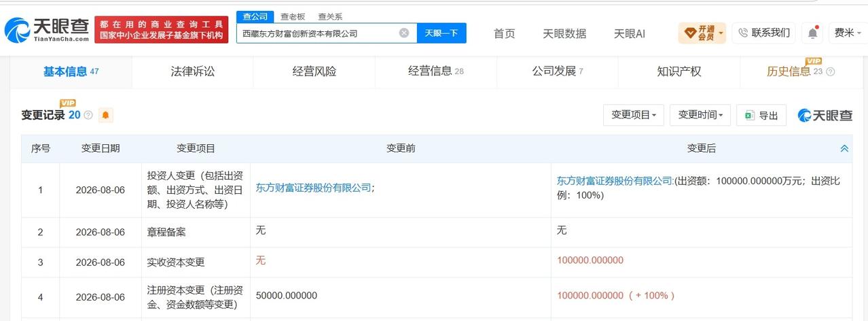Click the 变更后 column header
Screen dimensions: 868x321
[x=702, y=148]
